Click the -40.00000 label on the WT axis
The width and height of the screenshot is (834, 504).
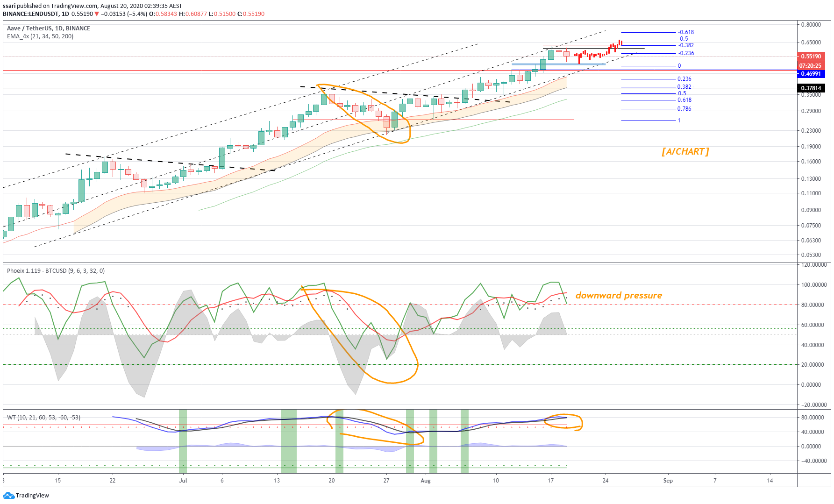coord(814,461)
